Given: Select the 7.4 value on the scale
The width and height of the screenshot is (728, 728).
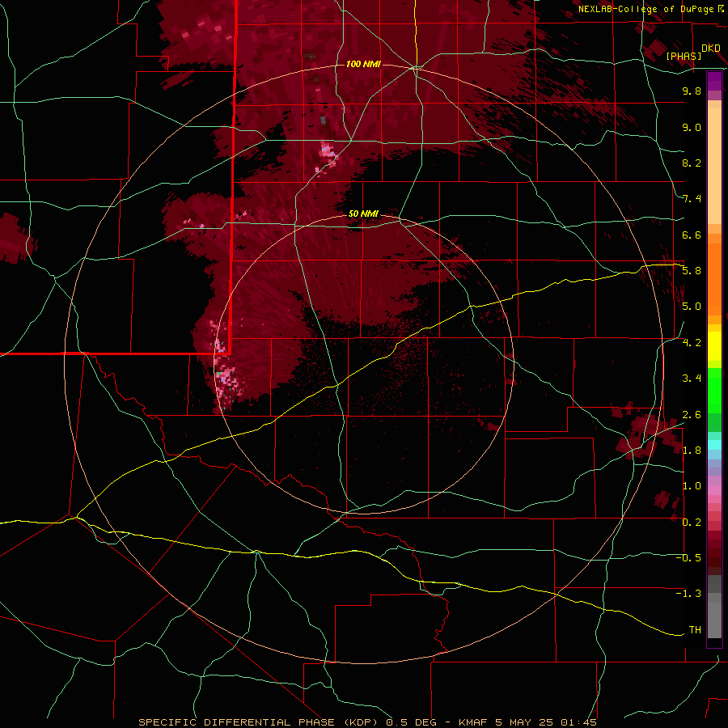Looking at the screenshot, I should [692, 199].
